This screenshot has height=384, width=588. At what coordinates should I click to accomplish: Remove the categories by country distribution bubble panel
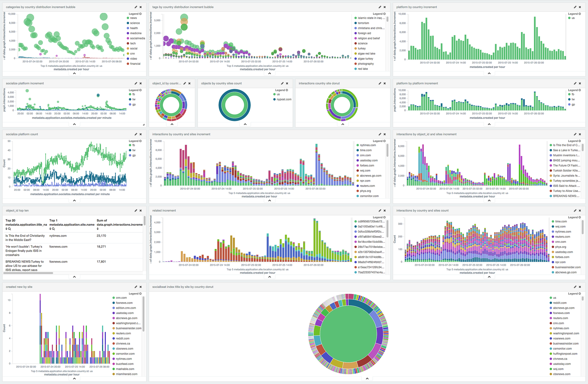click(141, 7)
